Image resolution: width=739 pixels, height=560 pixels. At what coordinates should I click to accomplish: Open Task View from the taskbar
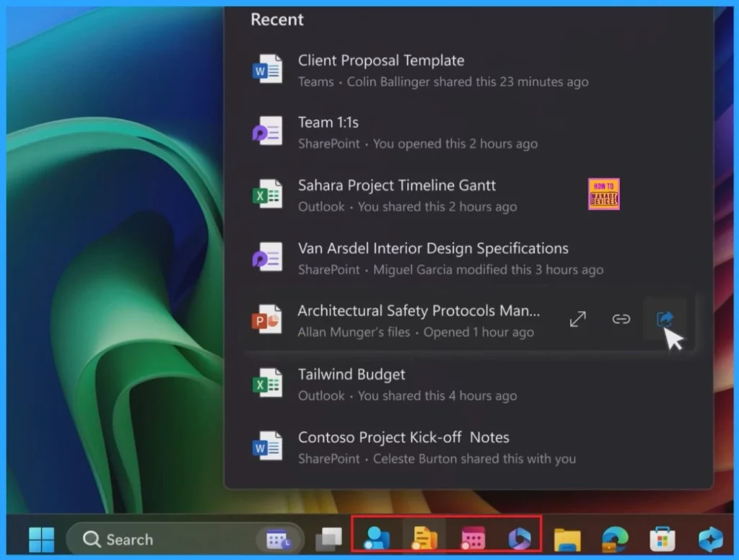328,539
